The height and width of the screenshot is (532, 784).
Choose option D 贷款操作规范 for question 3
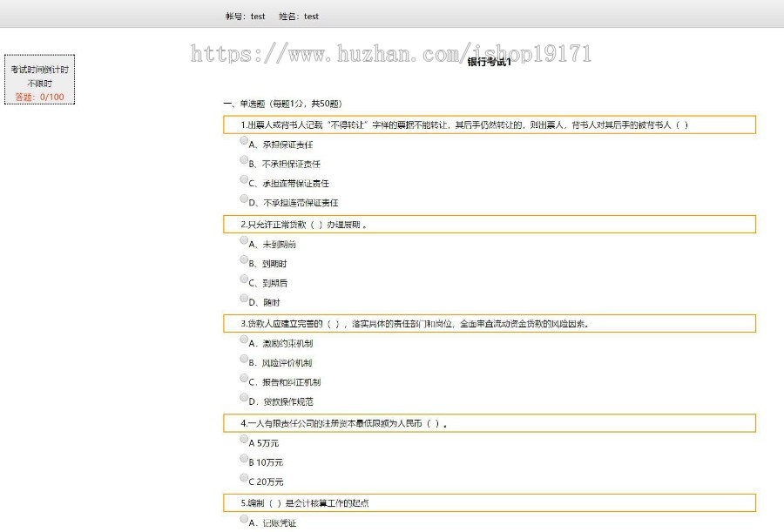(x=243, y=396)
